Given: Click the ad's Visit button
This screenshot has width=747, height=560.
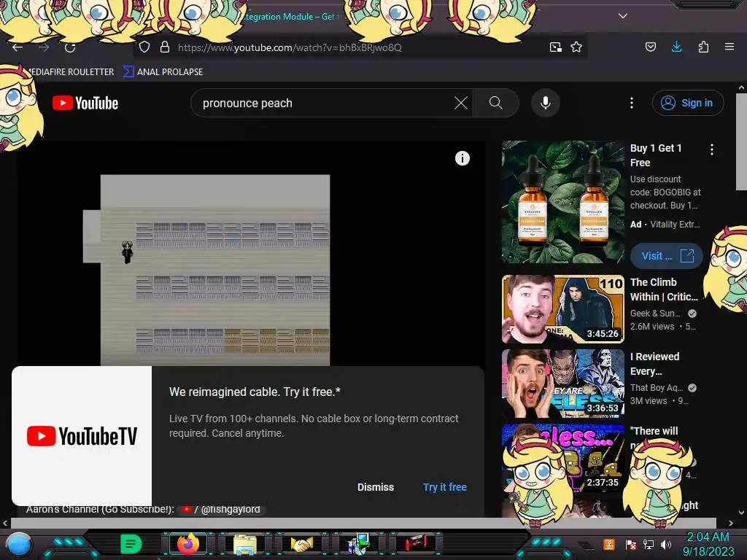Looking at the screenshot, I should tap(667, 256).
